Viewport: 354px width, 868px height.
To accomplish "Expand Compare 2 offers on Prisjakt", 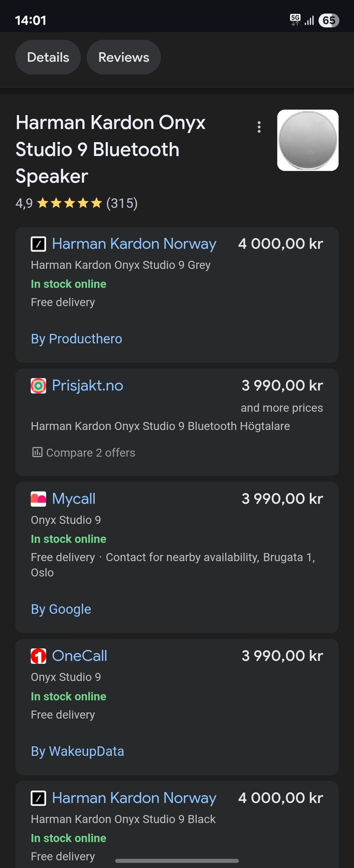I will (84, 452).
